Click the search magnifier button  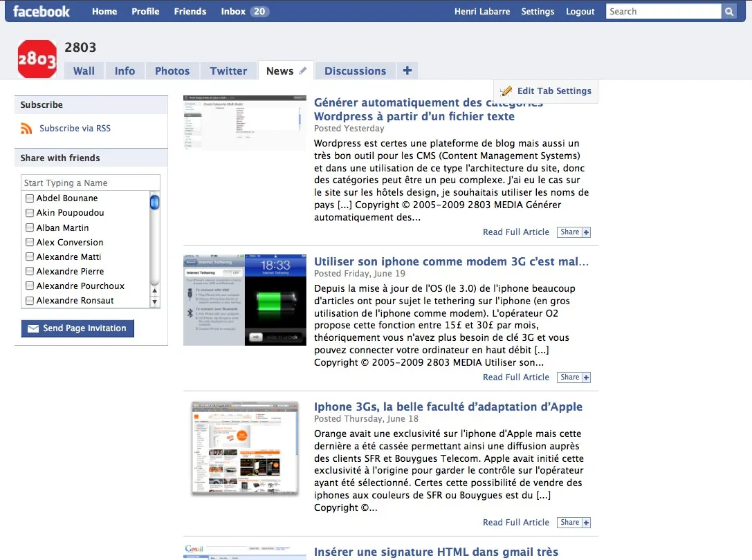729,12
